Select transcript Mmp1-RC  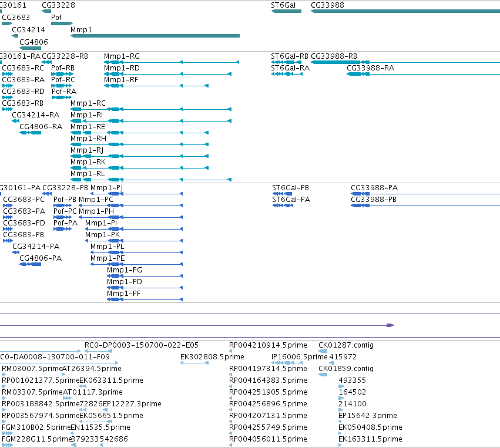(x=88, y=103)
